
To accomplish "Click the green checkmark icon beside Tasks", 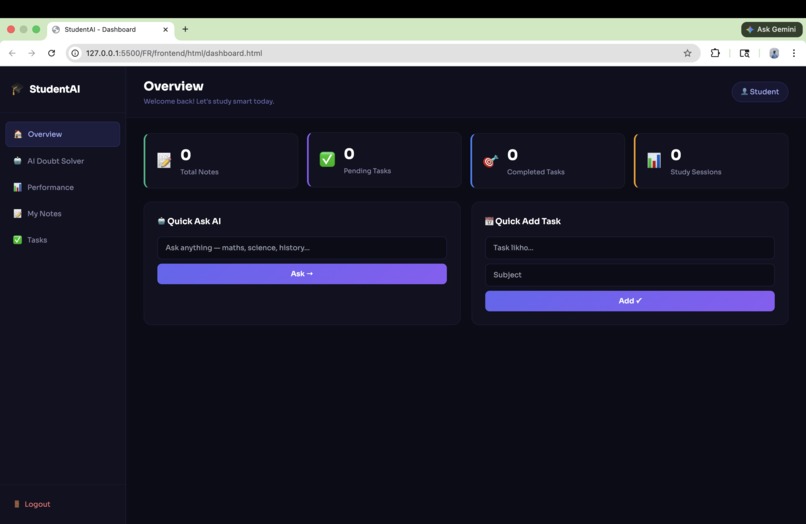I will pos(17,240).
